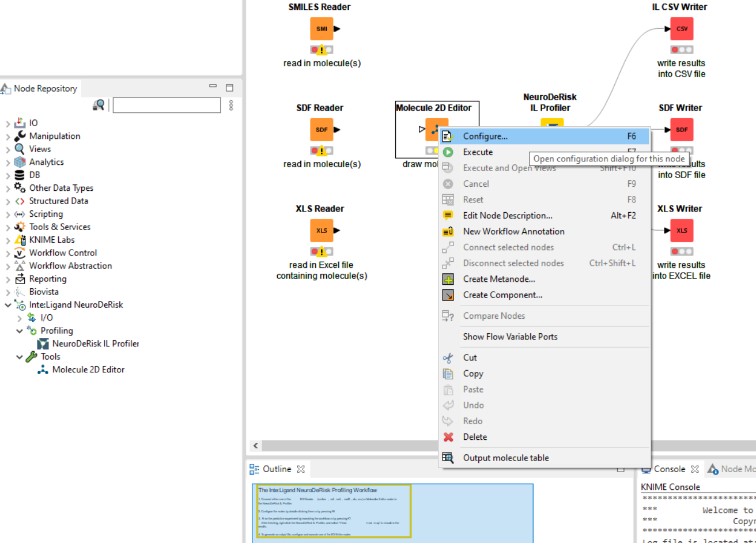Image resolution: width=756 pixels, height=543 pixels.
Task: Expand the Manipulation tree arrow
Action: click(7, 137)
